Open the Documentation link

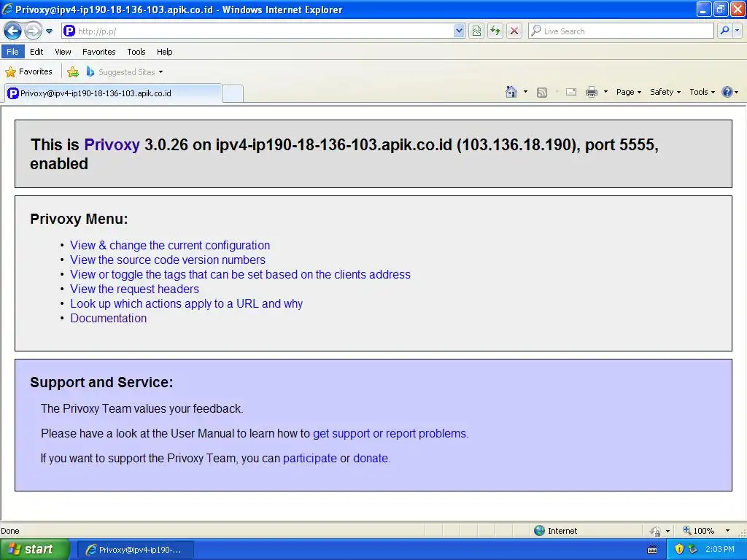109,318
